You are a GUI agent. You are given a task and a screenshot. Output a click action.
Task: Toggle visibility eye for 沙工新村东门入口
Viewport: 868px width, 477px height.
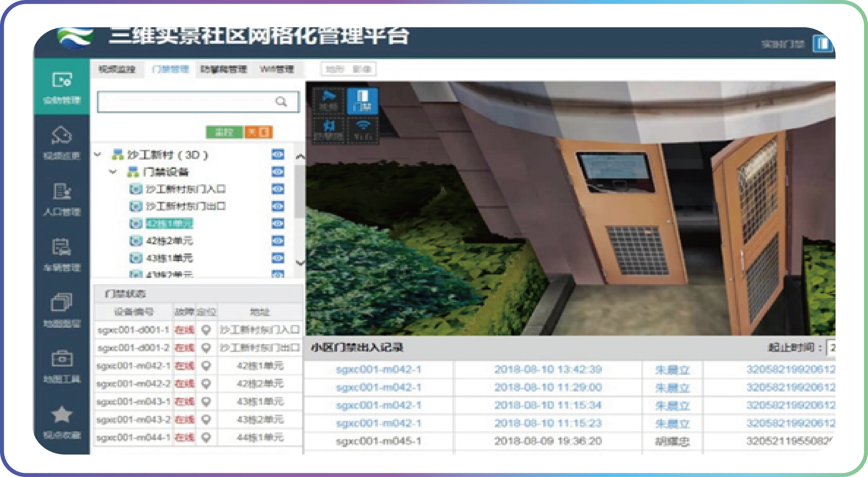pos(278,189)
